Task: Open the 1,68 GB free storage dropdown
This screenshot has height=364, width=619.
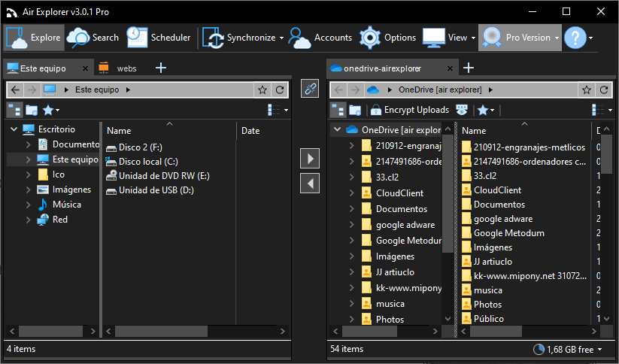Action: pyautogui.click(x=568, y=350)
